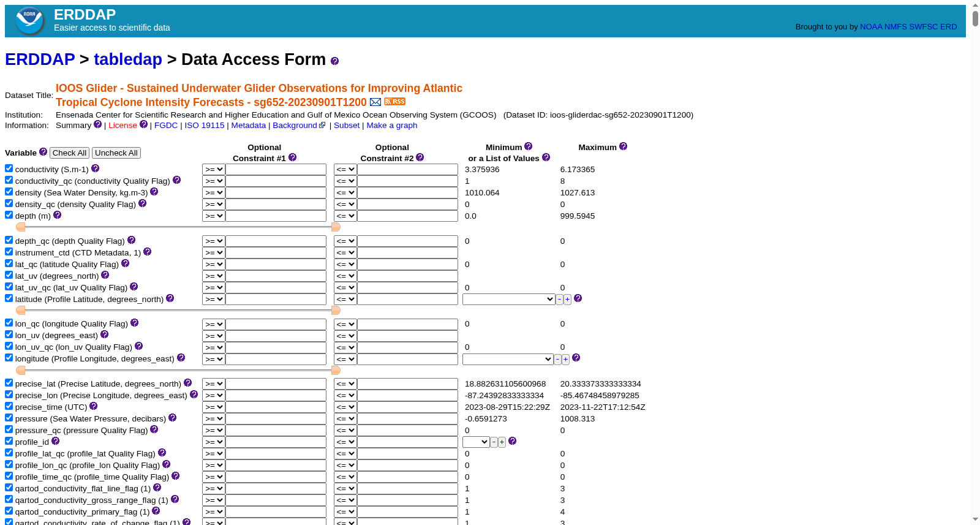Open depth (m) constraint #1 operator dropdown

tap(214, 216)
